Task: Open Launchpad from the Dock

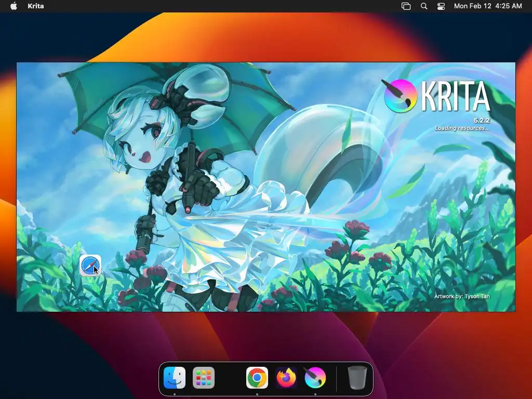Action: [x=204, y=378]
